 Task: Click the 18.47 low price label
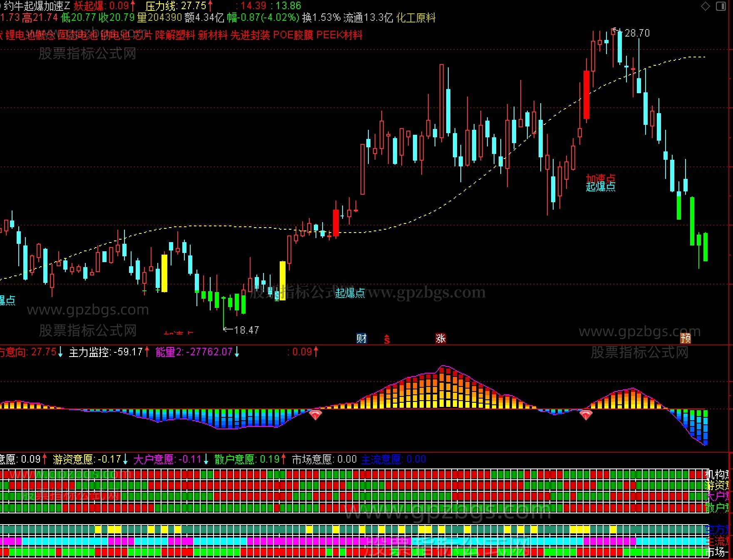246,330
